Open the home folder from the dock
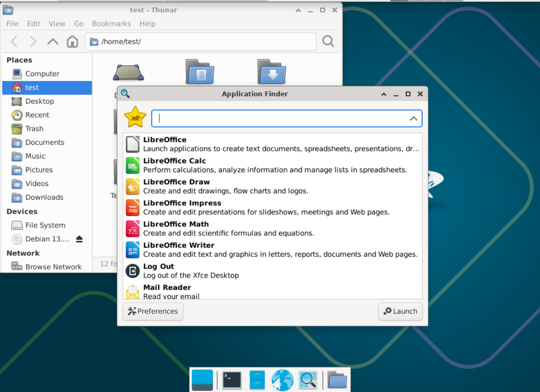The height and width of the screenshot is (392, 540). (337, 380)
